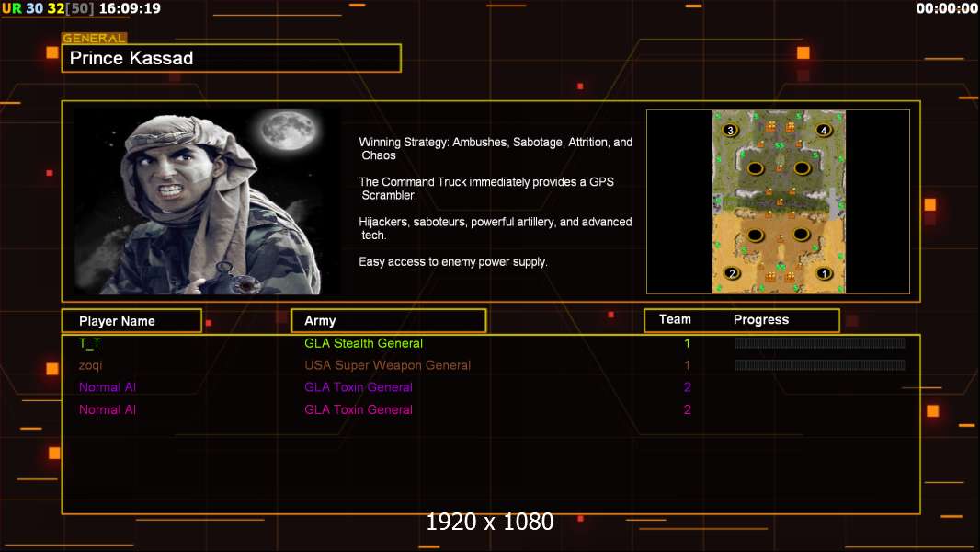The image size is (980, 552).
Task: Click the Player Name column header
Action: [x=131, y=321]
